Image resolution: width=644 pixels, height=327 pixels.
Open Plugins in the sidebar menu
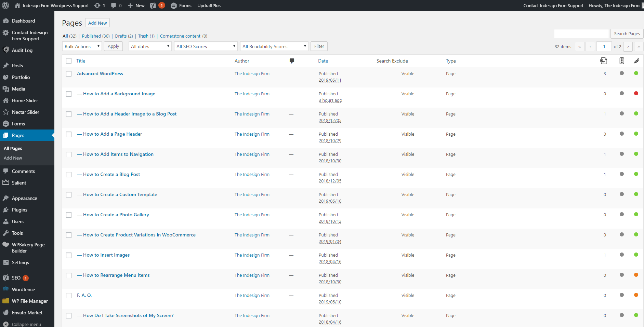click(19, 210)
